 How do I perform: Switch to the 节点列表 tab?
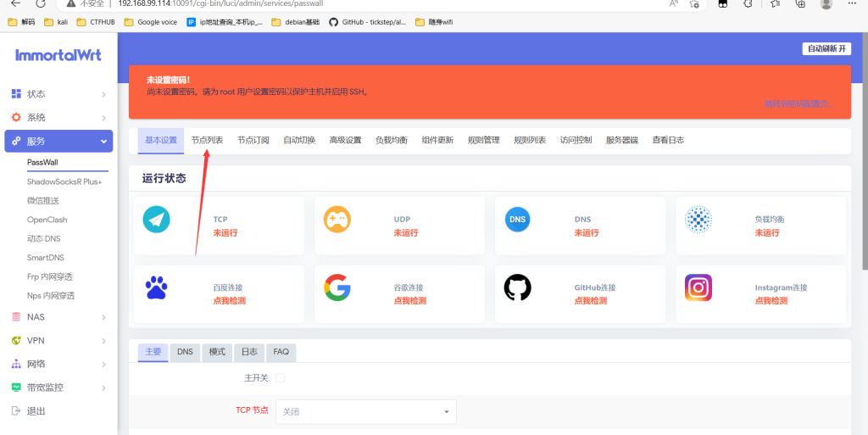tap(207, 140)
